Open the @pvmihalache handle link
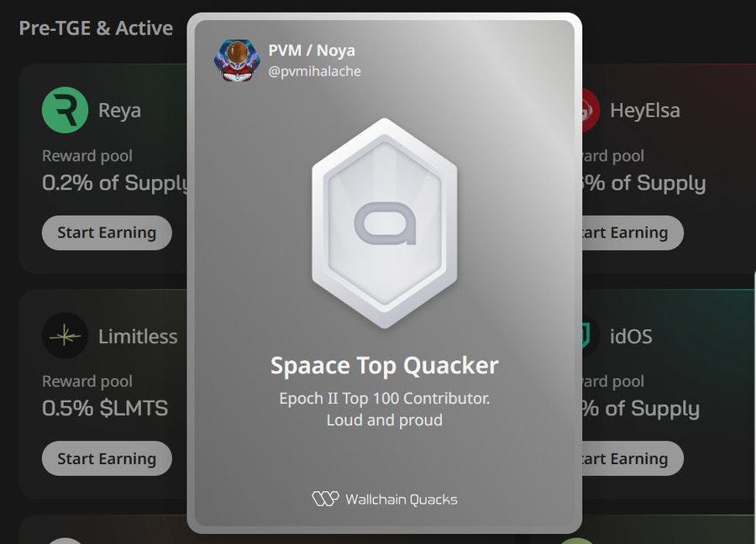The width and height of the screenshot is (756, 544). [314, 71]
